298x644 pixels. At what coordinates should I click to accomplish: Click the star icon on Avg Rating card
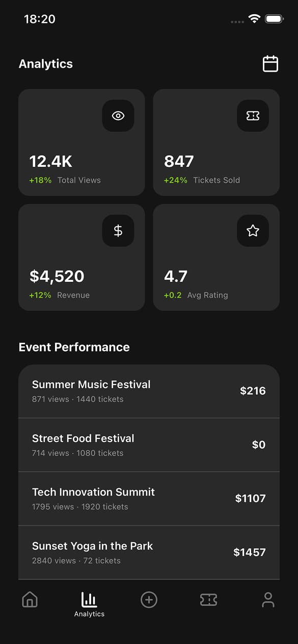(253, 230)
